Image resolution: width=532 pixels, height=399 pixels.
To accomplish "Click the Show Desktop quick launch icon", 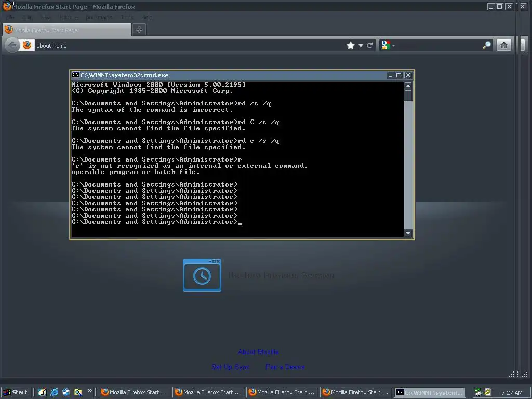I will point(42,392).
